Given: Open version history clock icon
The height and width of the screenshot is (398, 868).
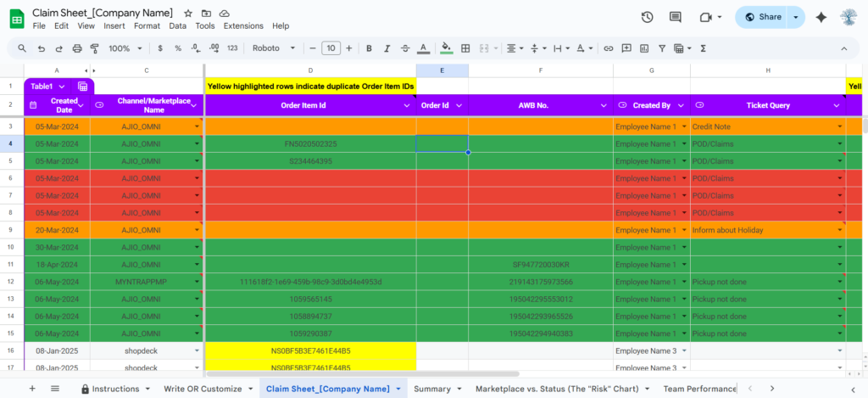Looking at the screenshot, I should point(648,17).
